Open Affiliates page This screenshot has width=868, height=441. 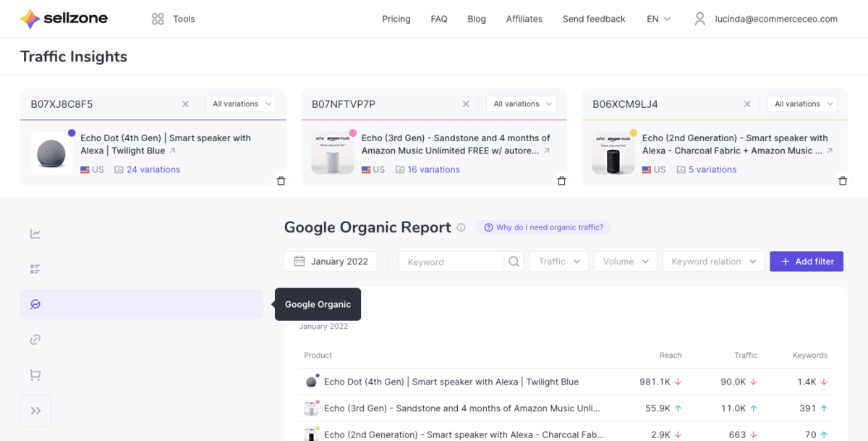point(524,19)
